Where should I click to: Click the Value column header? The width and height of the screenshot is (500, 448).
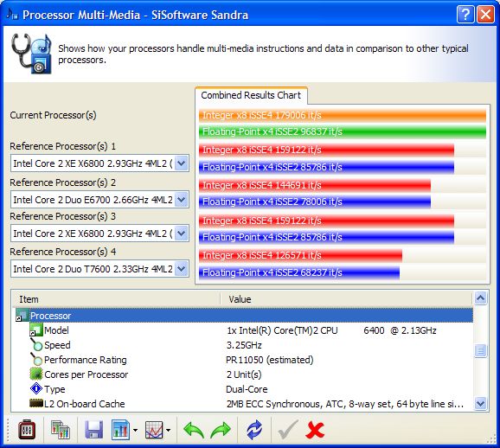click(x=346, y=299)
